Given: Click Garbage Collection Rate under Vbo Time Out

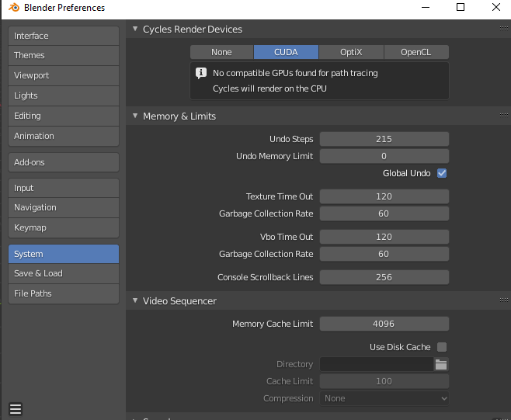Looking at the screenshot, I should (x=384, y=254).
